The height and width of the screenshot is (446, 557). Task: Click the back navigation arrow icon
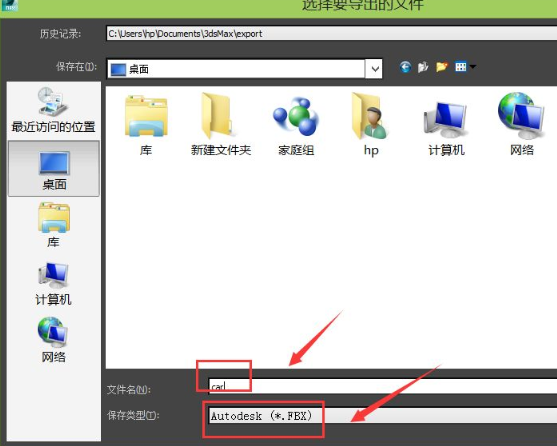(405, 67)
